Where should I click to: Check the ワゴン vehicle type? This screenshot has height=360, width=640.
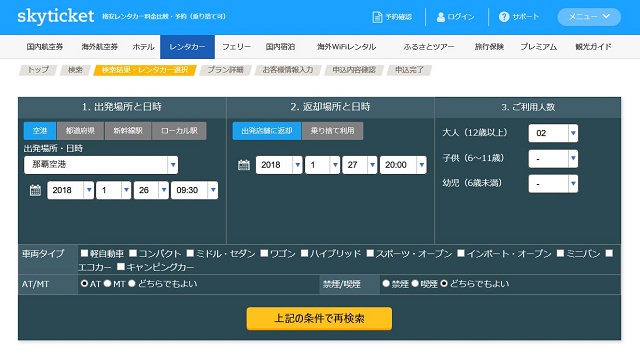(x=264, y=253)
